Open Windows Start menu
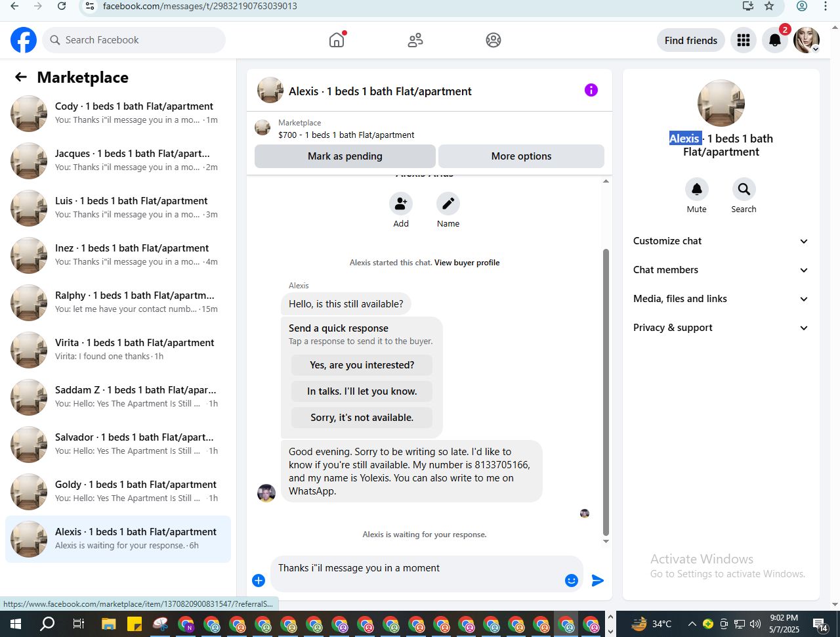 16,624
